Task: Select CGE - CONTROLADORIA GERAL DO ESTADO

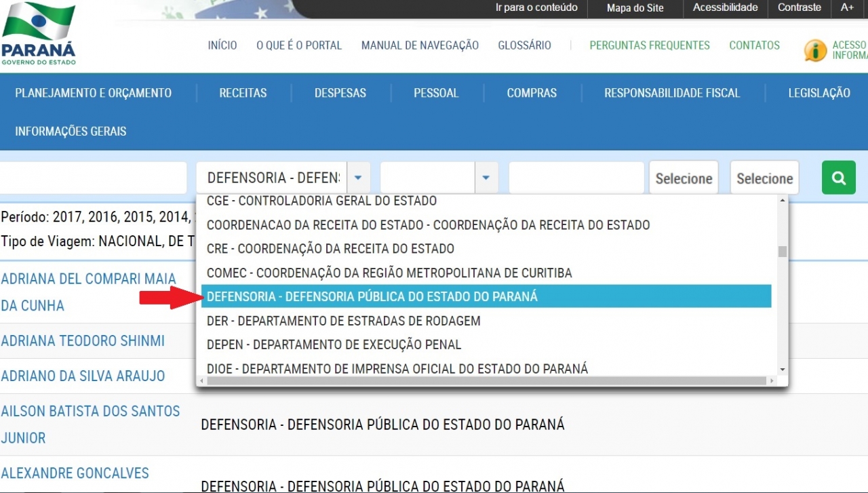Action: [487, 201]
